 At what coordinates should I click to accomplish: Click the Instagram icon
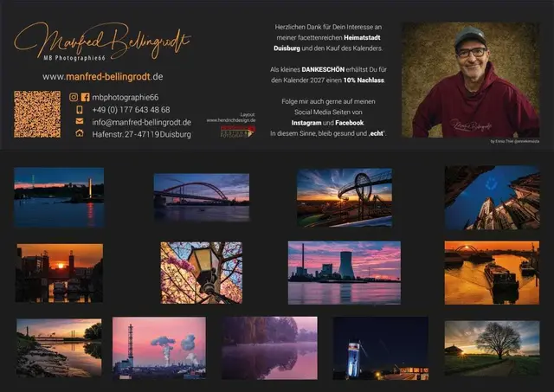click(74, 98)
